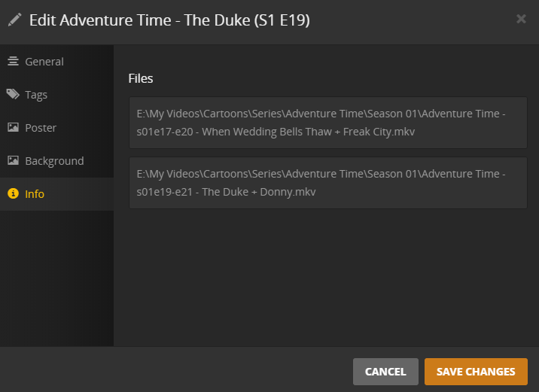Screen dimensions: 539x392
Task: Click the tag icon beside Tags
Action: [x=13, y=95]
